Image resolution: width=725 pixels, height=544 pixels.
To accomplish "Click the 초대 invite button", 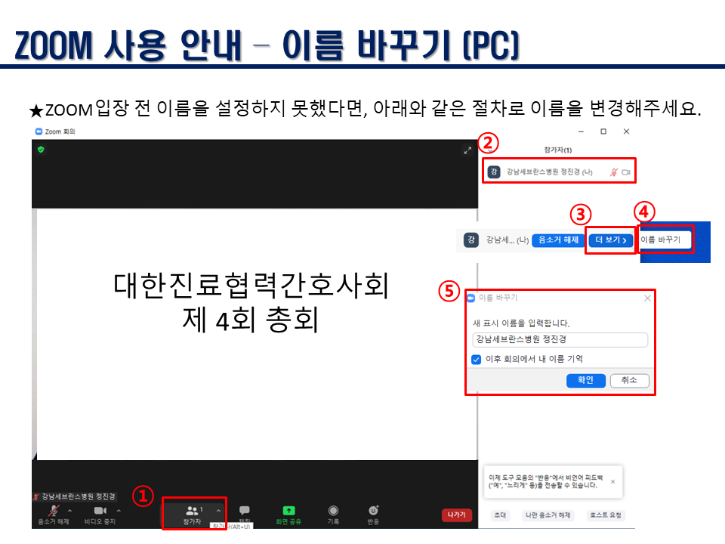I will [500, 515].
